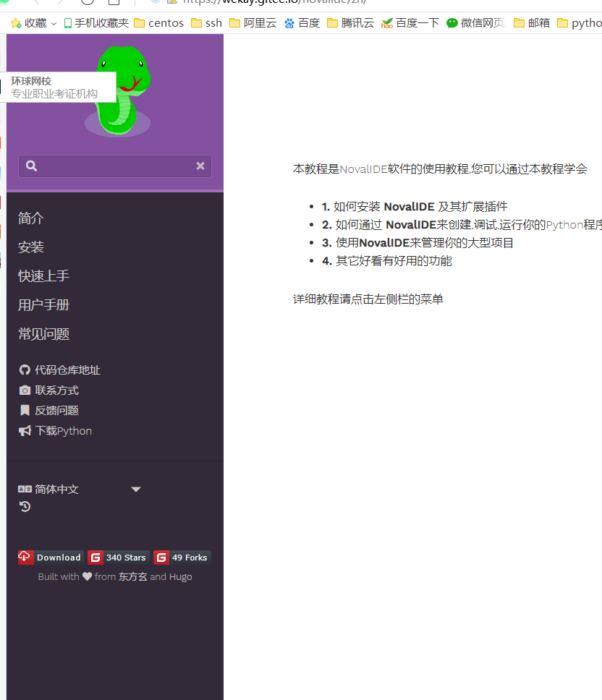Go to the 安装 section
Image resolution: width=602 pixels, height=700 pixels.
tap(31, 247)
